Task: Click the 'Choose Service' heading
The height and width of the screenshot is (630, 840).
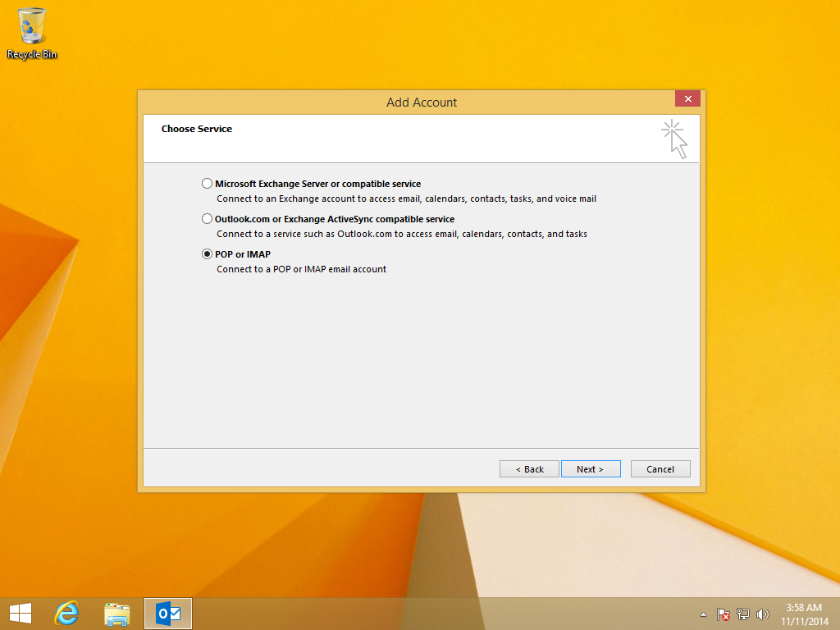Action: tap(197, 129)
